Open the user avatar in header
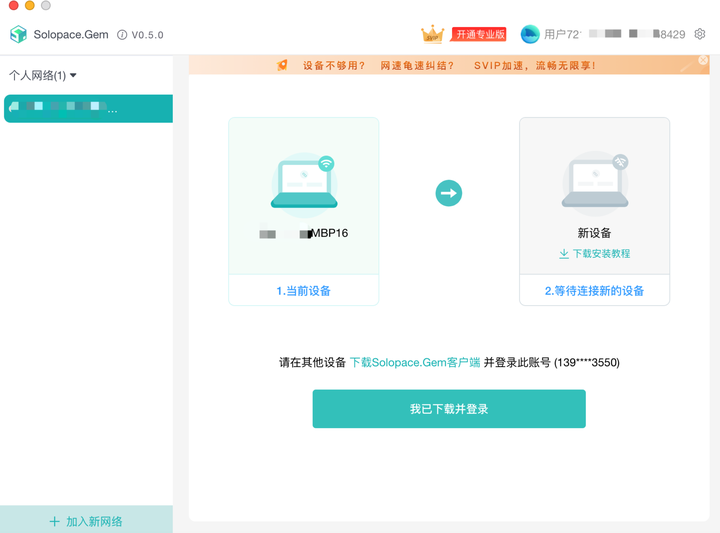720x533 pixels. pos(530,34)
